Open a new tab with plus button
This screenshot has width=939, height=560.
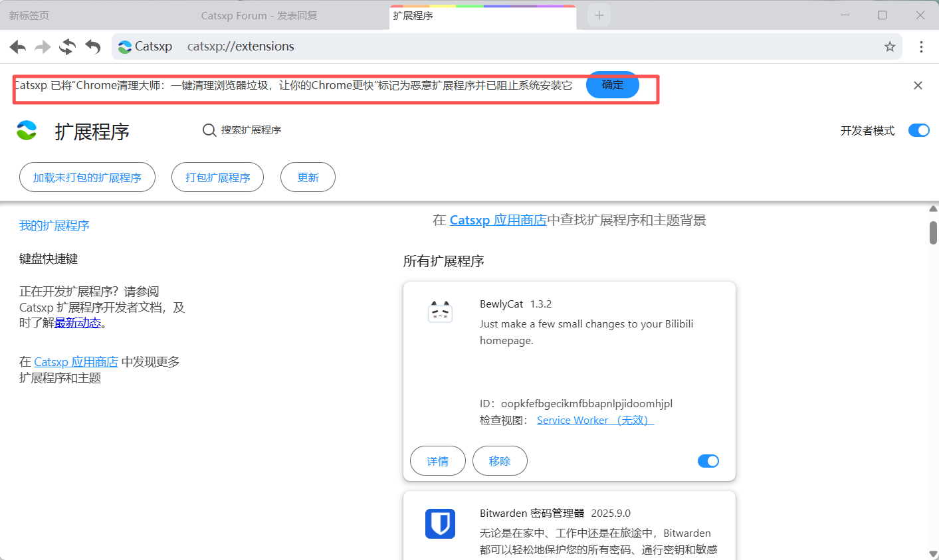pyautogui.click(x=599, y=15)
